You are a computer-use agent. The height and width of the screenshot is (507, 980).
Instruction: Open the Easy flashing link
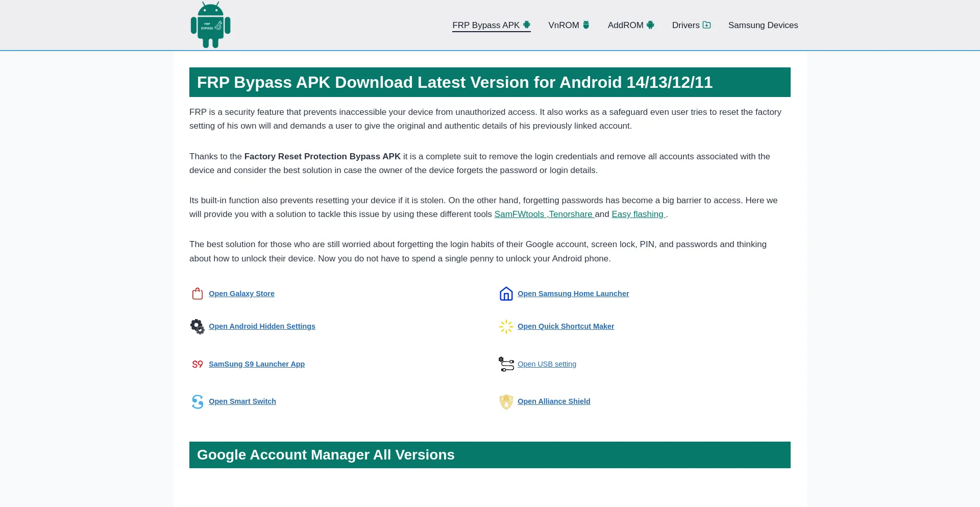coord(639,214)
